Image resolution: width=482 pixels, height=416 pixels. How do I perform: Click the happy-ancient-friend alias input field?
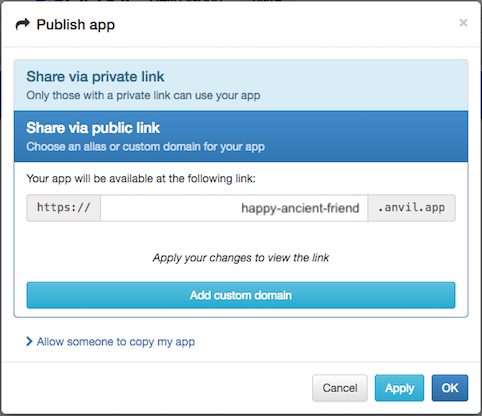[x=234, y=208]
